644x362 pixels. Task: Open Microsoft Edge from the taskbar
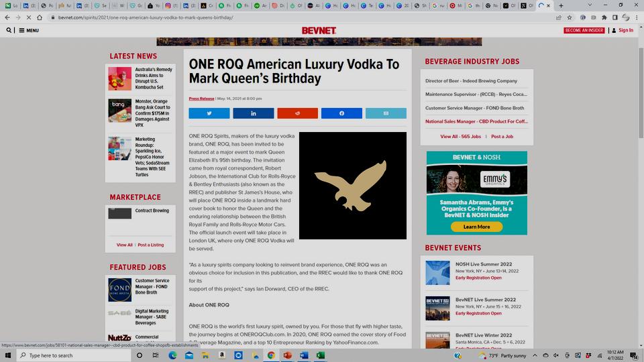172,355
